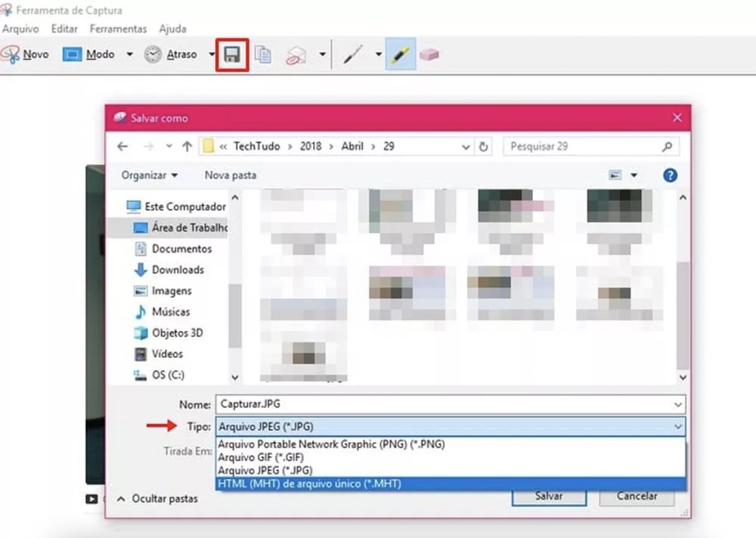Select the Eraser tool
The image size is (756, 538).
(429, 54)
